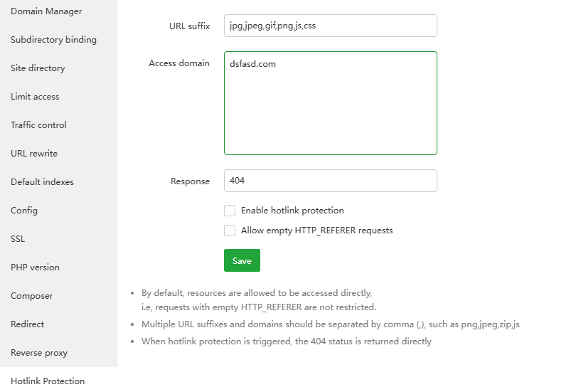Viewport: 576px width, 392px height.
Task: Click the green Save button
Action: (x=242, y=260)
